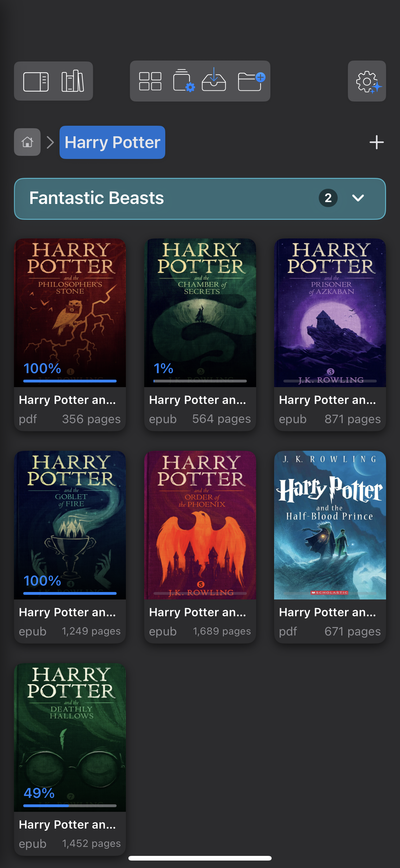Select the Harry Potter breadcrumb tab
400x868 pixels.
coord(112,142)
